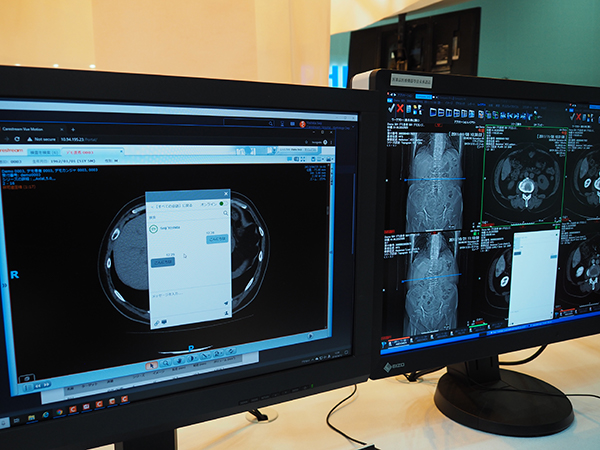The width and height of the screenshot is (600, 450).
Task: Close the chat popup window
Action: (226, 193)
